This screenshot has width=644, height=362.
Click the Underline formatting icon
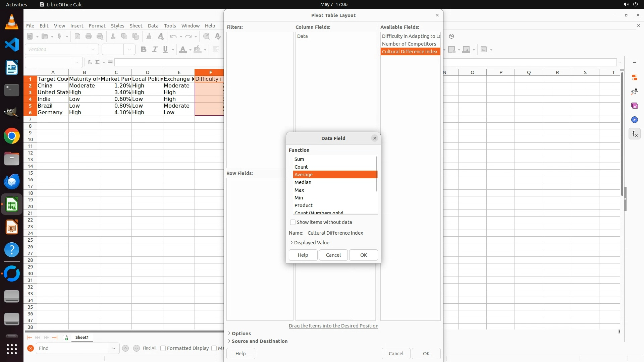165,50
